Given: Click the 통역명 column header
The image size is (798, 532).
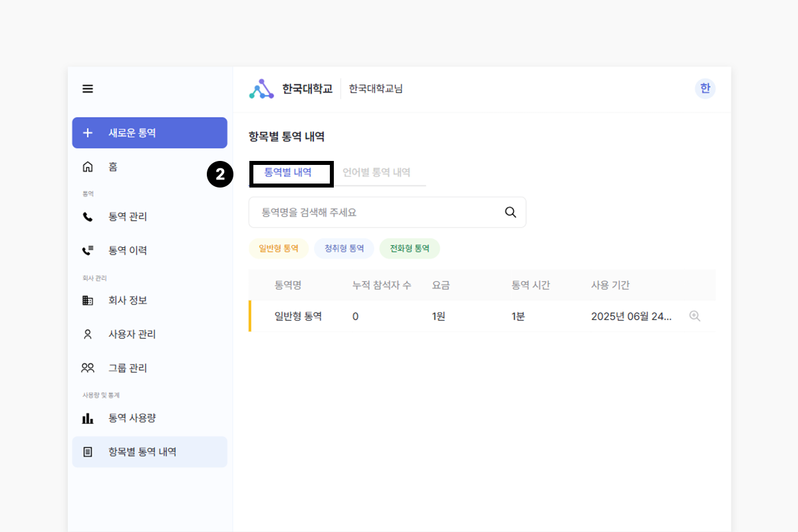Looking at the screenshot, I should coord(289,285).
